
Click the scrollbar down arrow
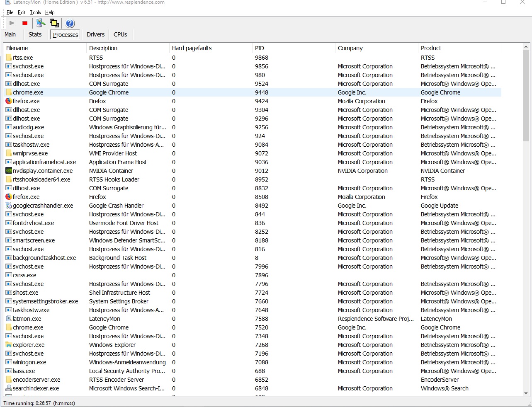526,392
